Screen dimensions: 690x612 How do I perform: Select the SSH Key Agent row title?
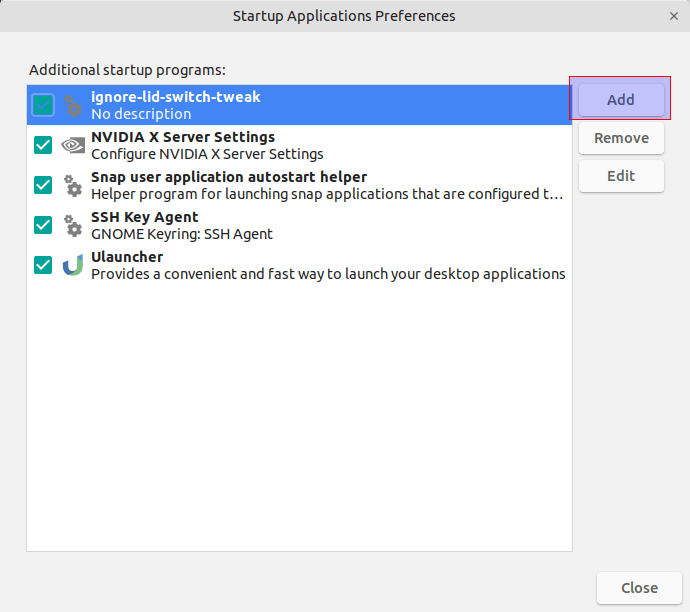coord(145,217)
